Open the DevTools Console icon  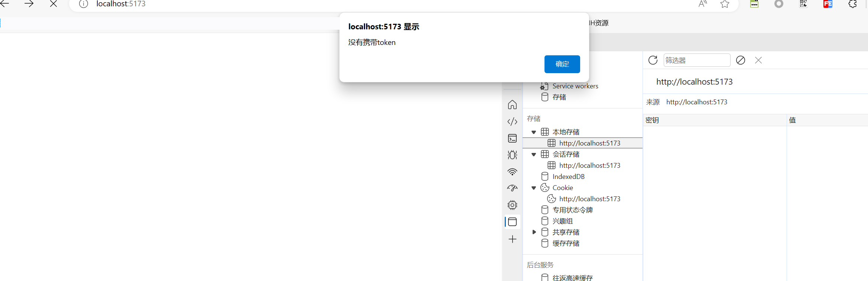(512, 138)
